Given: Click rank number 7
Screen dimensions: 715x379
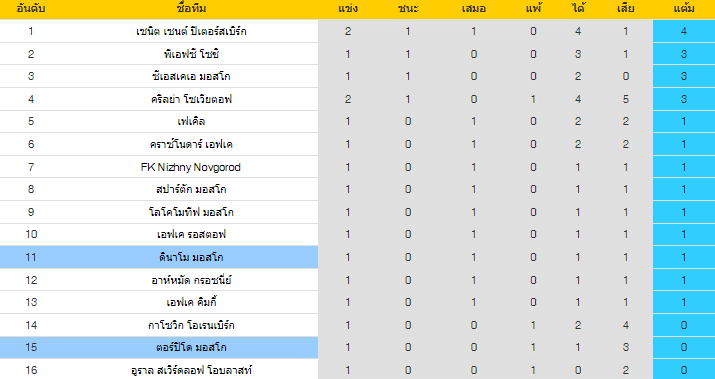Looking at the screenshot, I should (x=31, y=167).
